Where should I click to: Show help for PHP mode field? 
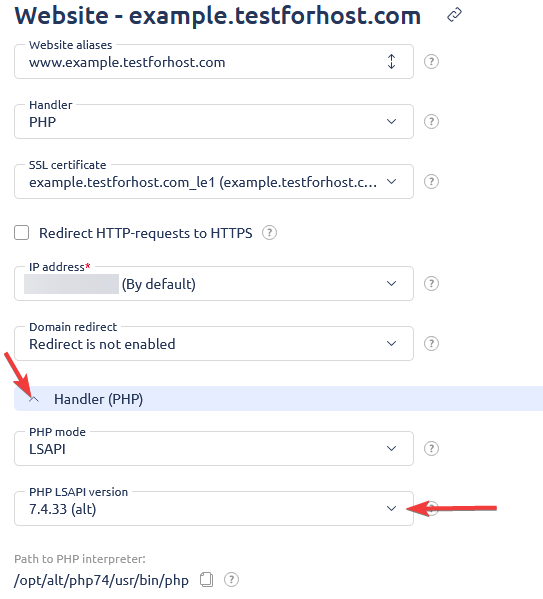click(431, 448)
